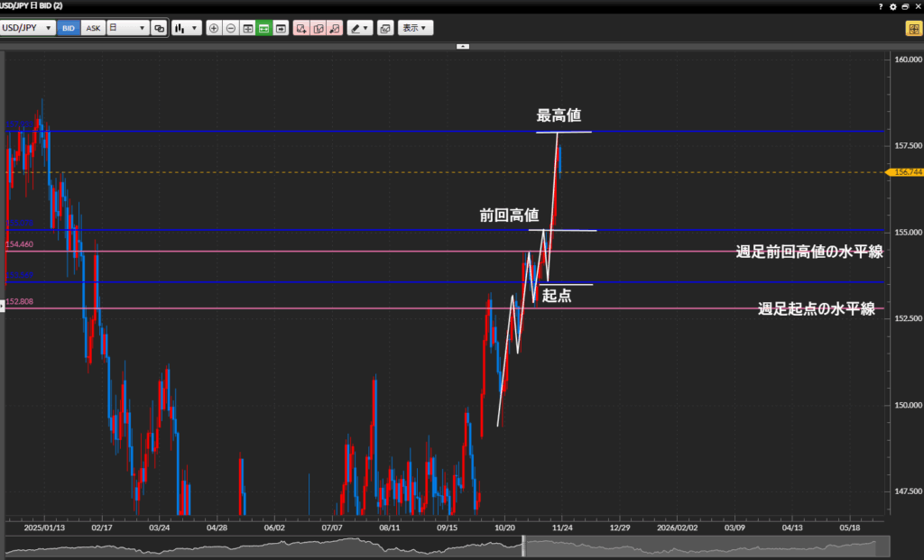Click the third pink chart order icon
Viewport: 924px width, 560px height.
[x=335, y=28]
